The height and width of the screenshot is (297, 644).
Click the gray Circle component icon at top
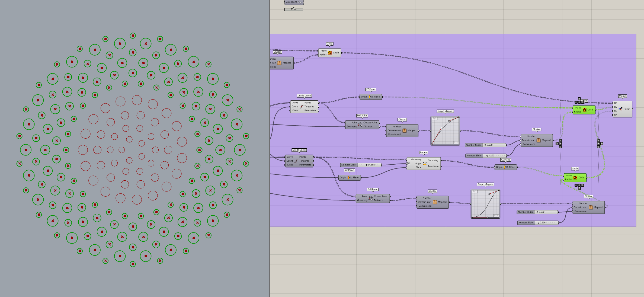(x=330, y=53)
